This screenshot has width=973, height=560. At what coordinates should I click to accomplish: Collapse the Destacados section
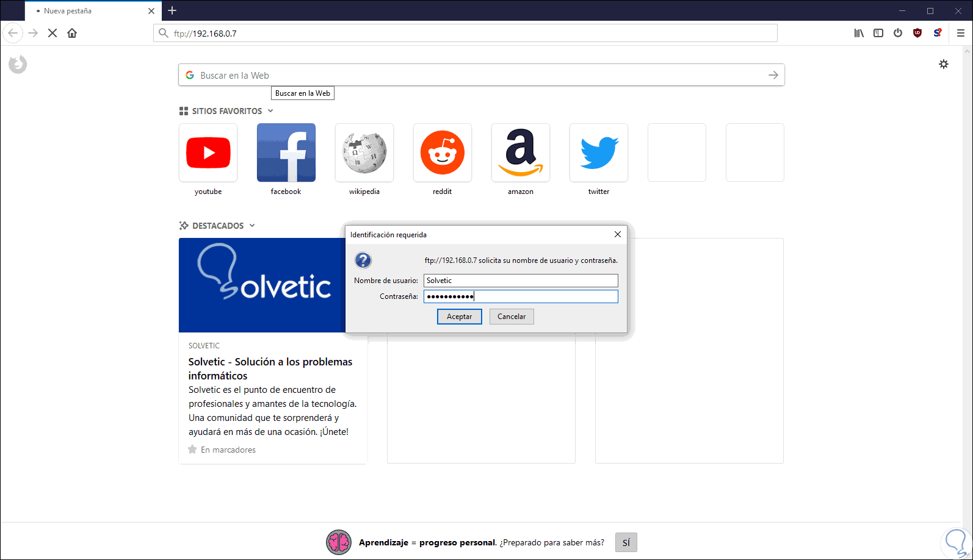coord(217,226)
